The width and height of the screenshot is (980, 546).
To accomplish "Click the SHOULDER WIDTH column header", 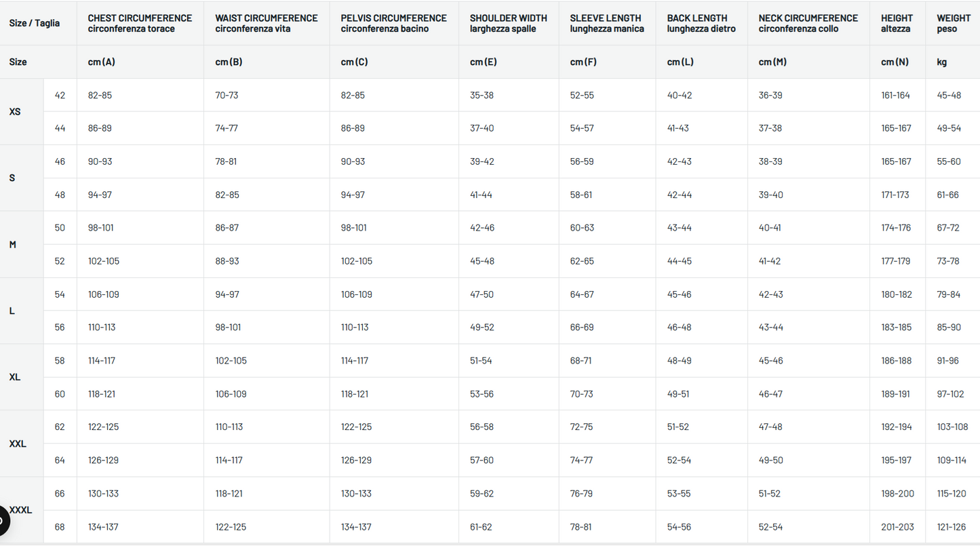I will click(x=508, y=23).
